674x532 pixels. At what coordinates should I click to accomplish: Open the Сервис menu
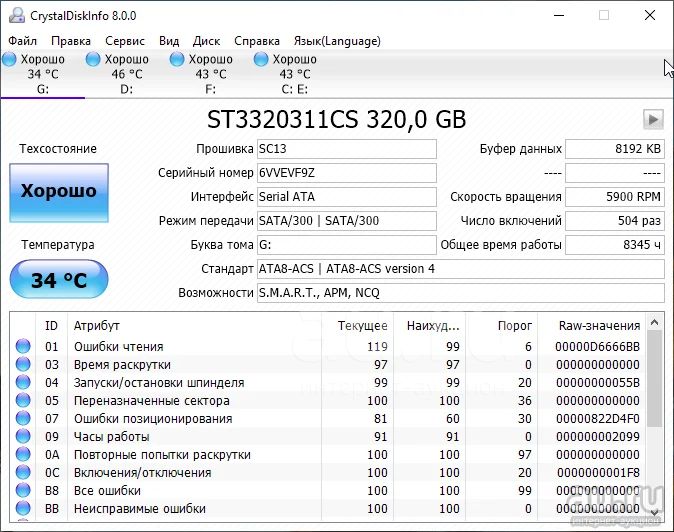point(125,41)
